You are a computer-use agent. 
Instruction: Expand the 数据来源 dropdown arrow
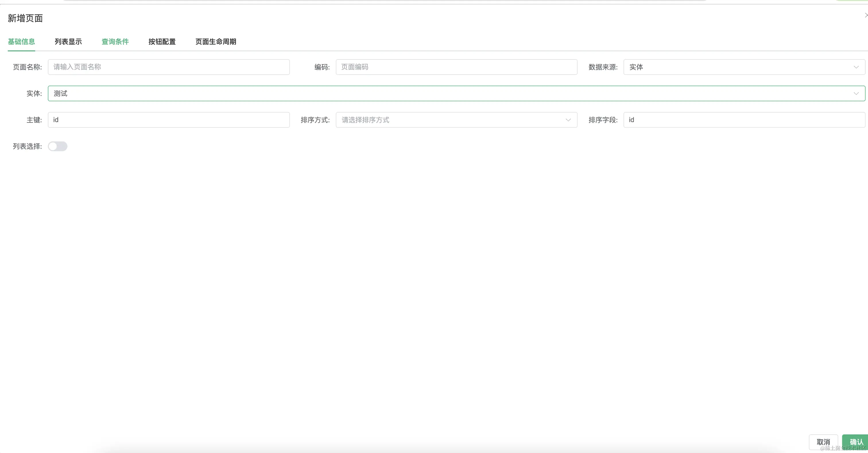pos(856,67)
